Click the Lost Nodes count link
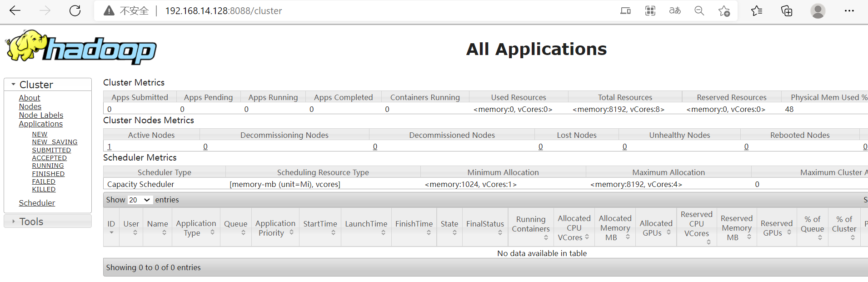 540,146
